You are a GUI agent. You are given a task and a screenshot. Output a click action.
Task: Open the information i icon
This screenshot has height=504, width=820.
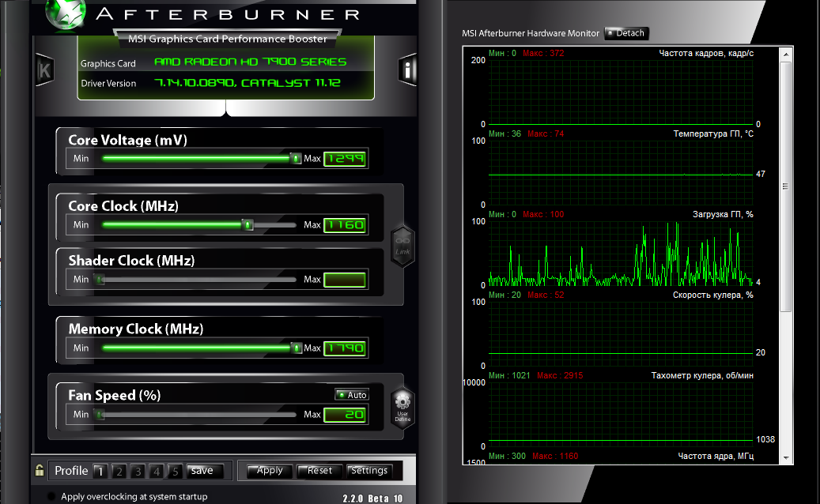(407, 70)
